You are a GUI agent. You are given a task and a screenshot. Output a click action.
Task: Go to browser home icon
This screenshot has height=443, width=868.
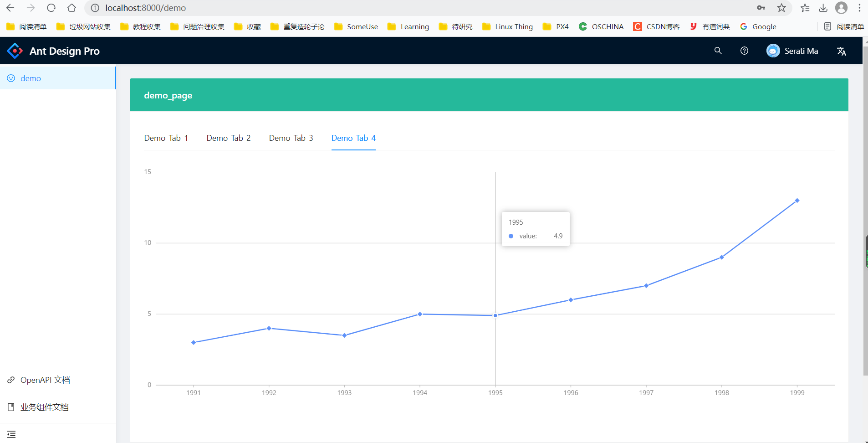click(71, 8)
